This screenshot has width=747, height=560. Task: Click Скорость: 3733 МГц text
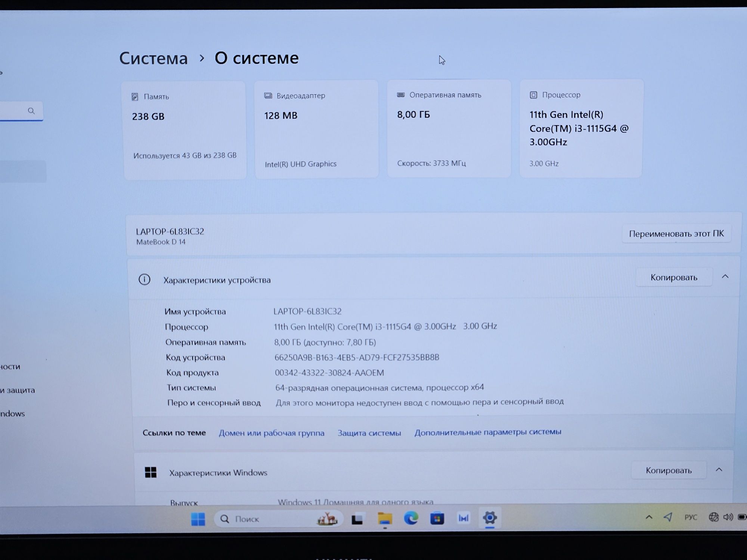tap(431, 163)
